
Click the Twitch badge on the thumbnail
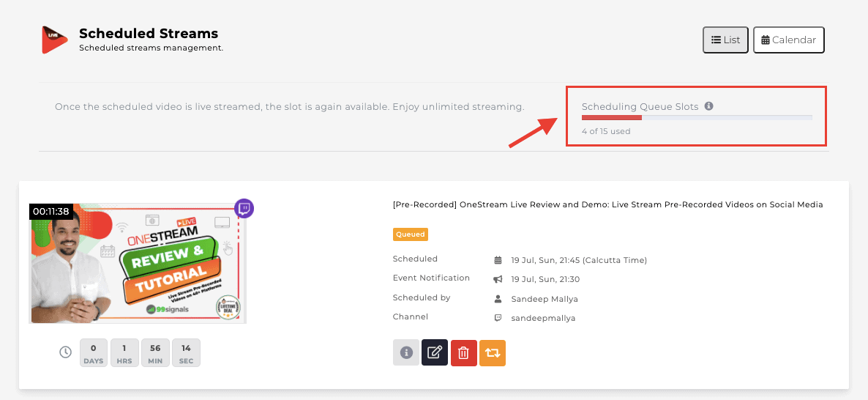click(x=244, y=209)
